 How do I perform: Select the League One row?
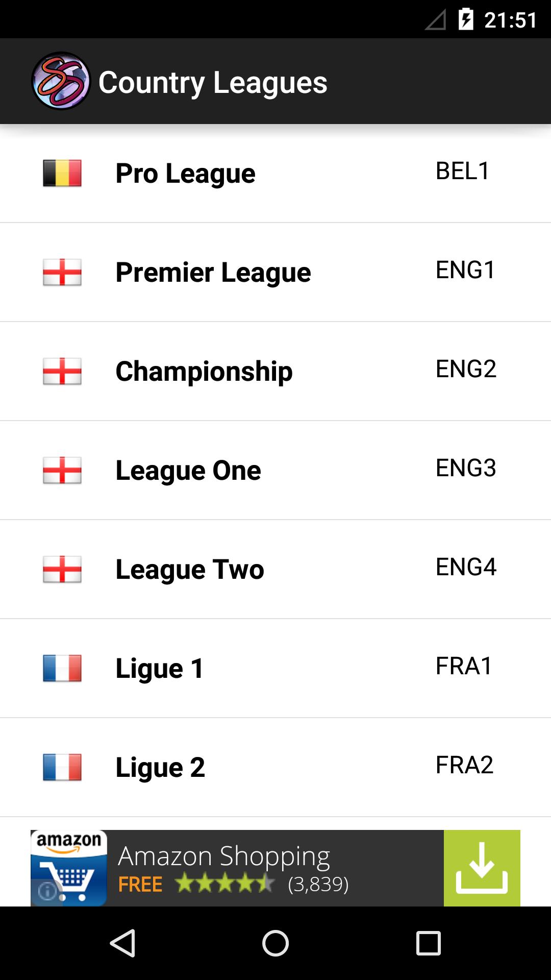pos(188,470)
